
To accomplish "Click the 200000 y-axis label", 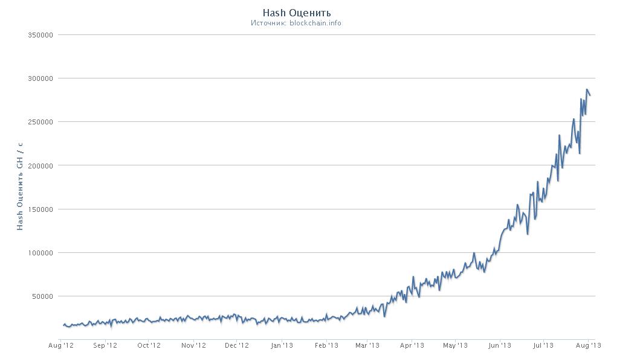I will [40, 166].
